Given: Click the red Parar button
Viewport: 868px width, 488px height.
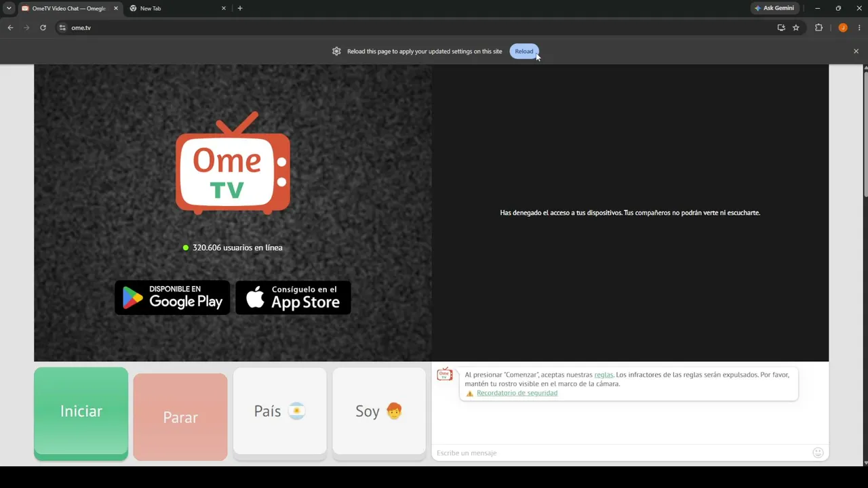Looking at the screenshot, I should point(180,417).
